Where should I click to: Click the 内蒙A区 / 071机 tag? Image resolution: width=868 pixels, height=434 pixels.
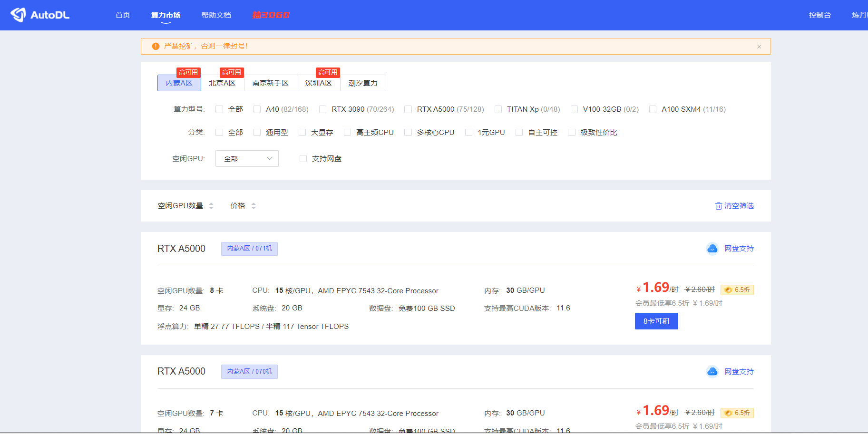(249, 249)
